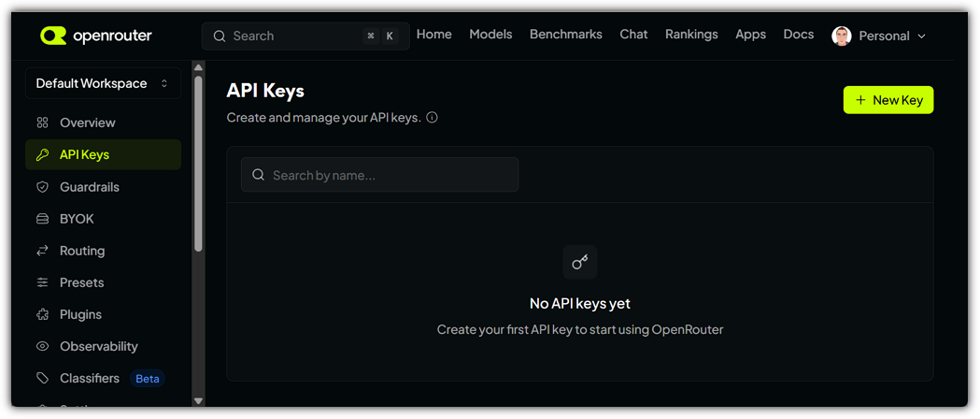Select Overview in the sidebar
The width and height of the screenshot is (980, 419).
pyautogui.click(x=103, y=123)
